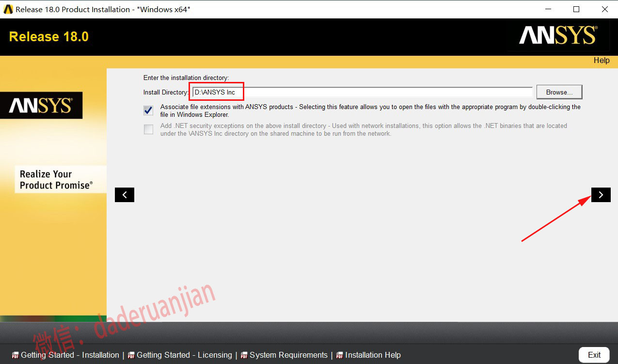Maximize the installer window
618x364 pixels.
pyautogui.click(x=576, y=9)
